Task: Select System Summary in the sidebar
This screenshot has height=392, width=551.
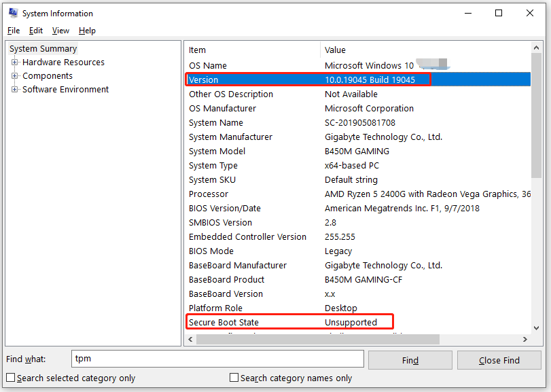Action: [43, 48]
